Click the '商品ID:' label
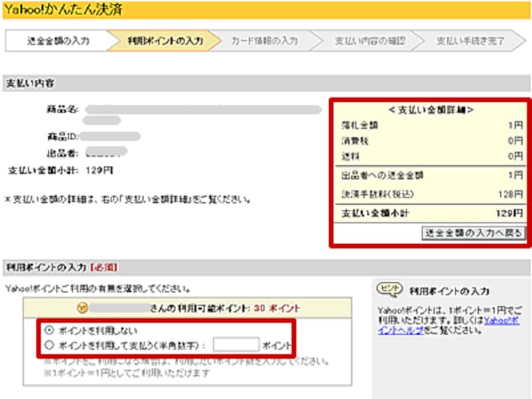 [x=63, y=137]
